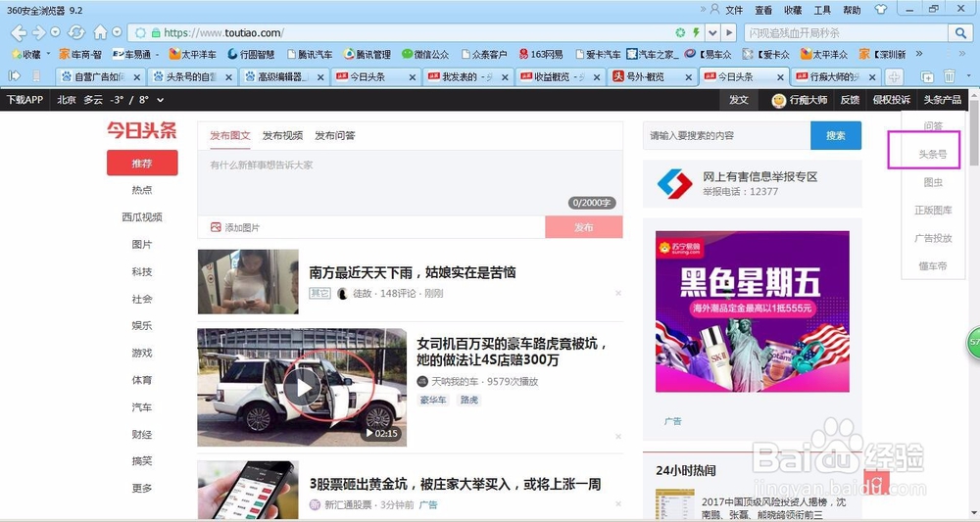Open the 文件 menu
980x522 pixels.
[x=734, y=10]
